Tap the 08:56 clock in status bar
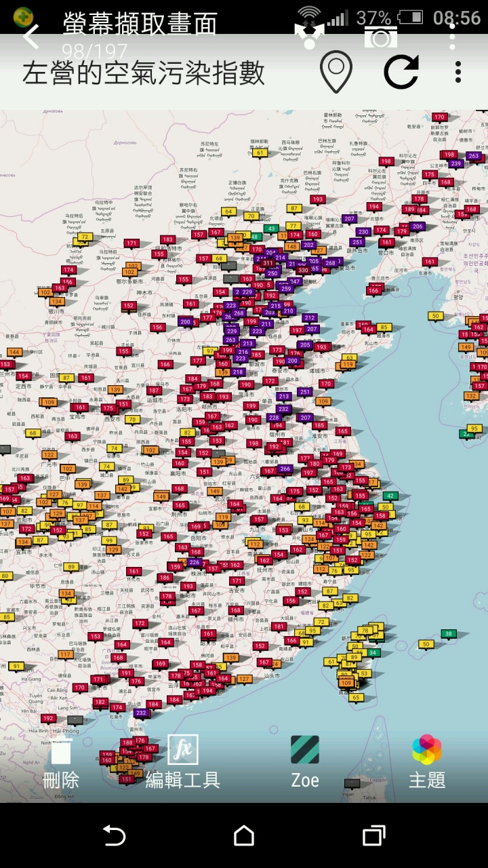The image size is (488, 868). [457, 17]
